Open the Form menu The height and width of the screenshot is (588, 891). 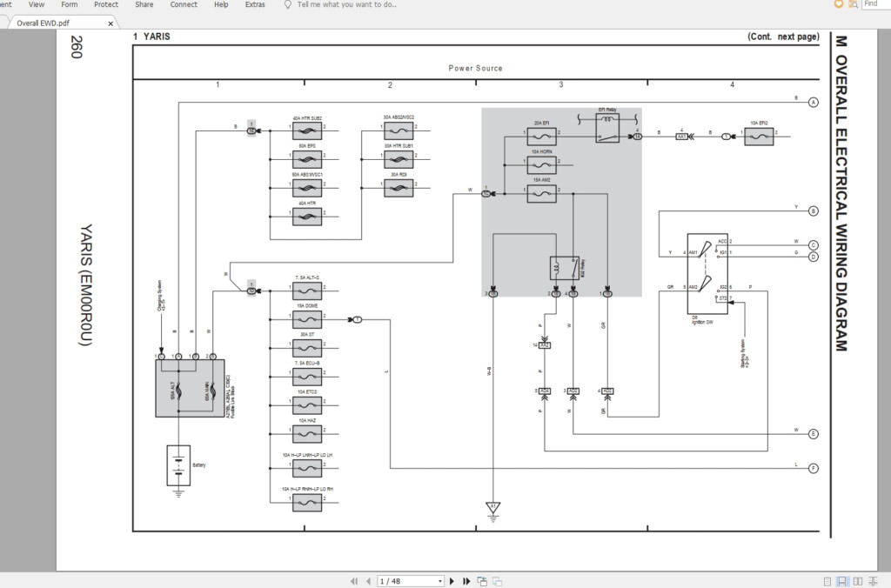(70, 4)
